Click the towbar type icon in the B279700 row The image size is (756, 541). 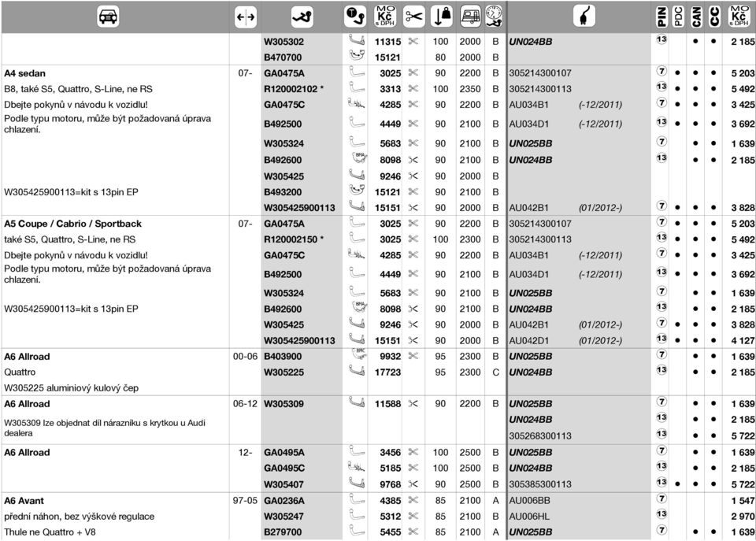click(x=357, y=530)
